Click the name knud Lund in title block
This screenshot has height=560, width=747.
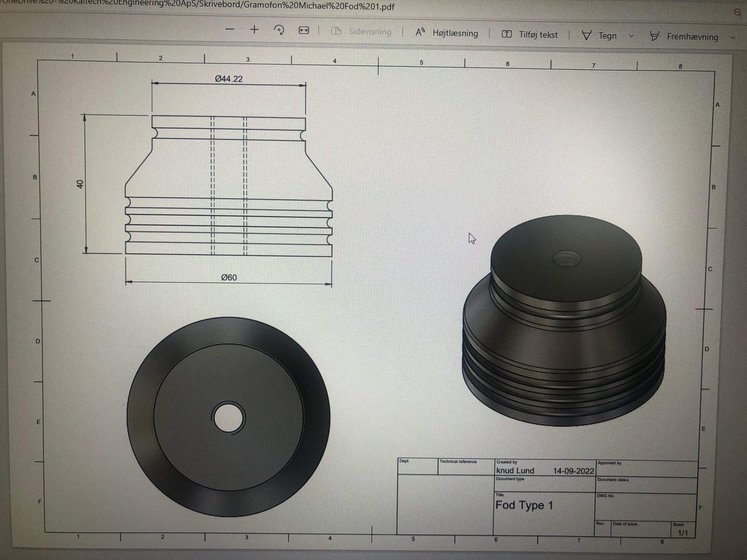click(x=515, y=470)
